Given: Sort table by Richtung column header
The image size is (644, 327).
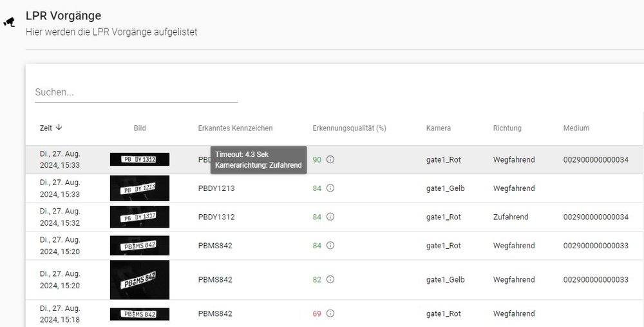Looking at the screenshot, I should pyautogui.click(x=507, y=128).
